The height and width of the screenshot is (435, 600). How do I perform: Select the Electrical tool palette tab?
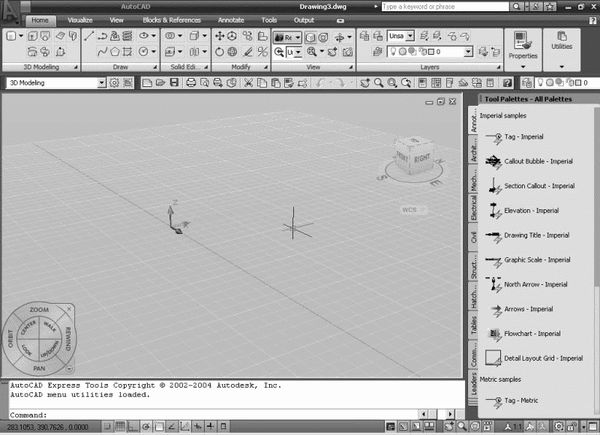[473, 207]
